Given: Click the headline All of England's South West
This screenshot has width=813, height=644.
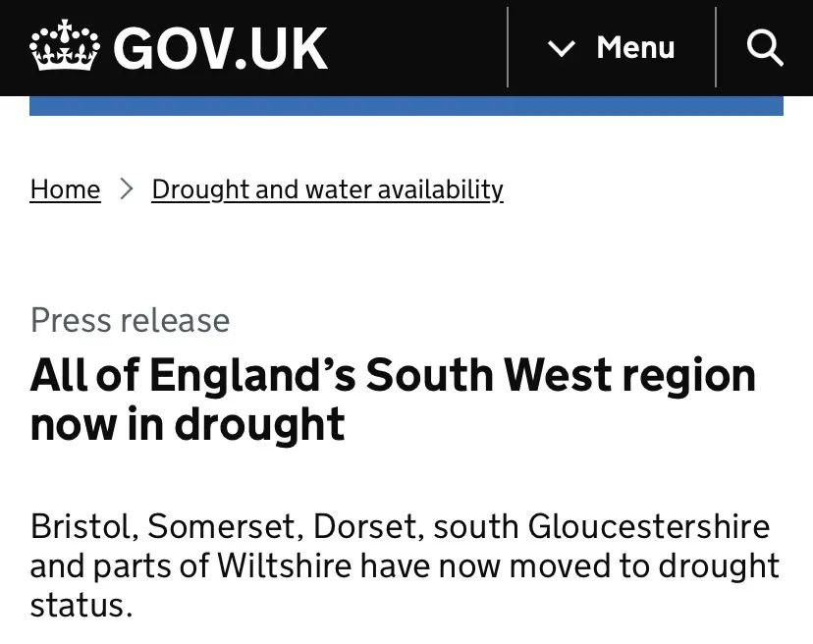Looking at the screenshot, I should 393,400.
